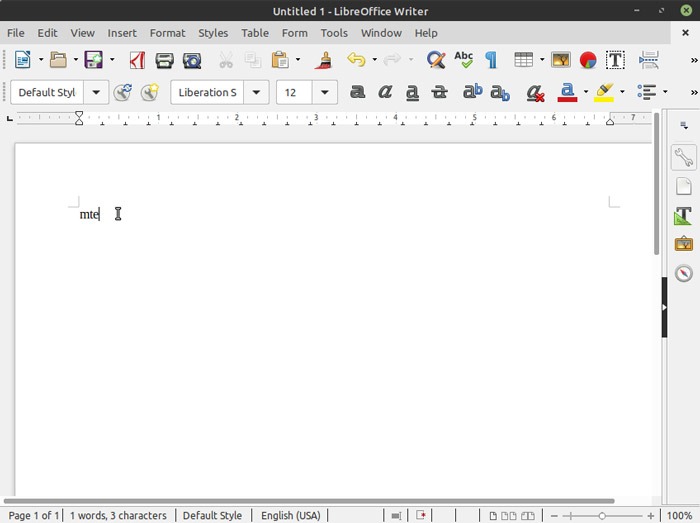Click the zoom slider handle
Image resolution: width=700 pixels, height=523 pixels.
[x=602, y=516]
